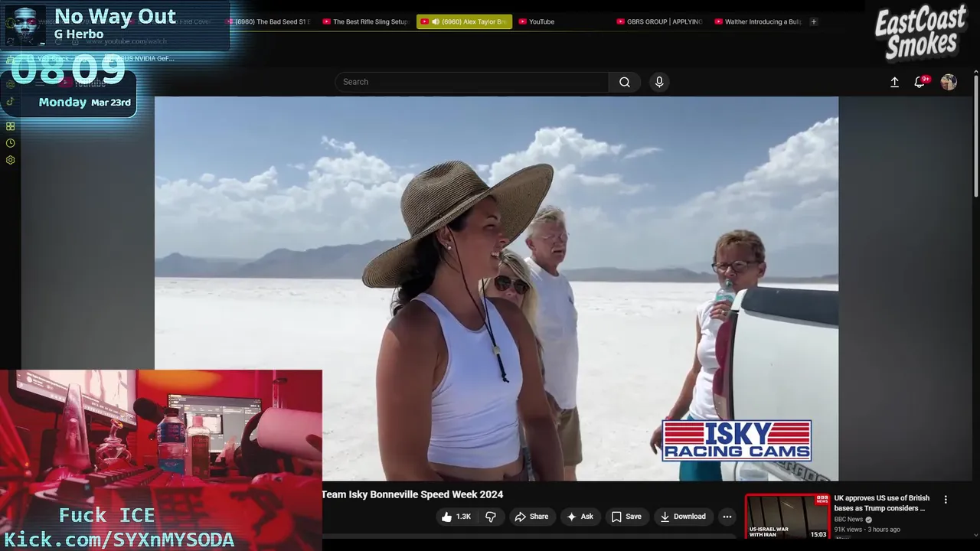Click the sidebar grid apps icon

tap(10, 126)
